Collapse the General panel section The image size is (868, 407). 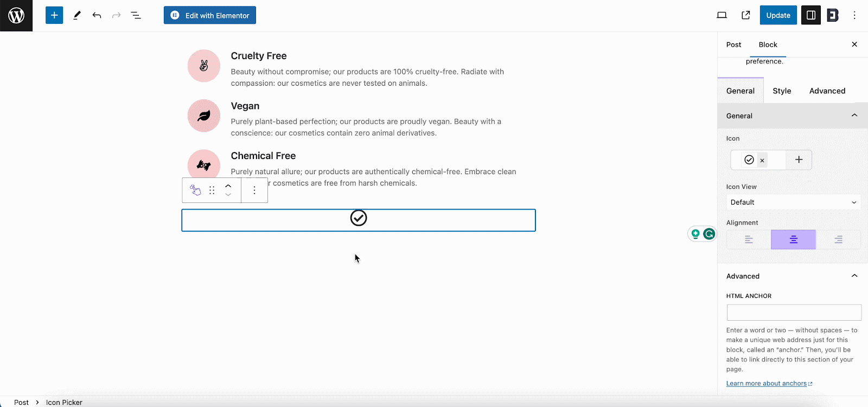coord(793,116)
